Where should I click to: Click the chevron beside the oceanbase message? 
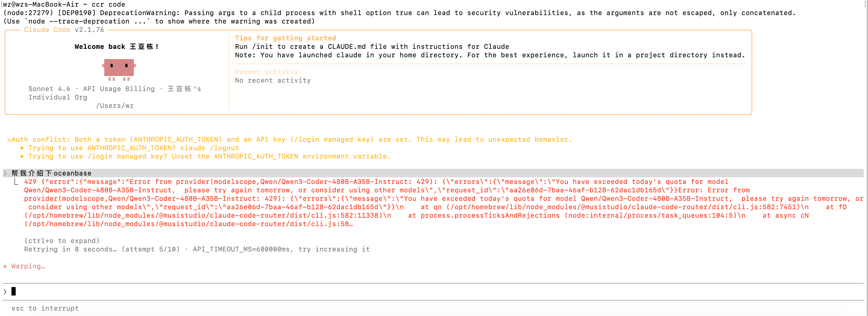[x=5, y=173]
